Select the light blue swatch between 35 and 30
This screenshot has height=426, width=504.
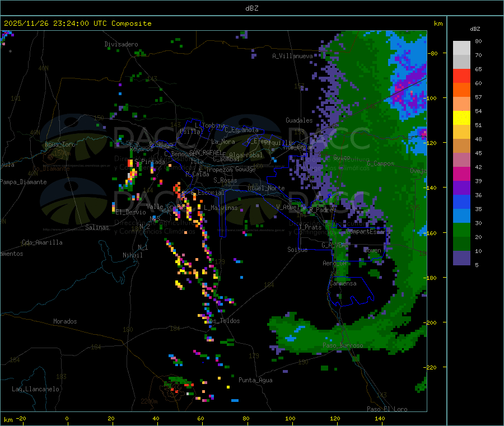coord(461,216)
